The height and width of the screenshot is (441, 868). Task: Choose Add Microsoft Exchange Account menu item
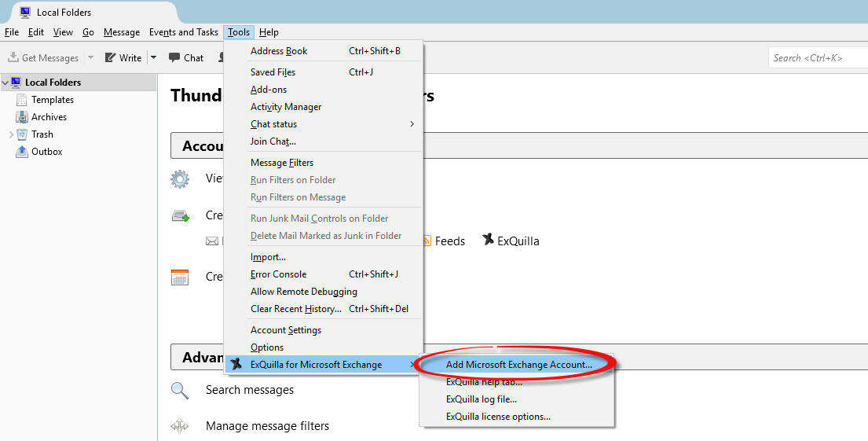518,365
